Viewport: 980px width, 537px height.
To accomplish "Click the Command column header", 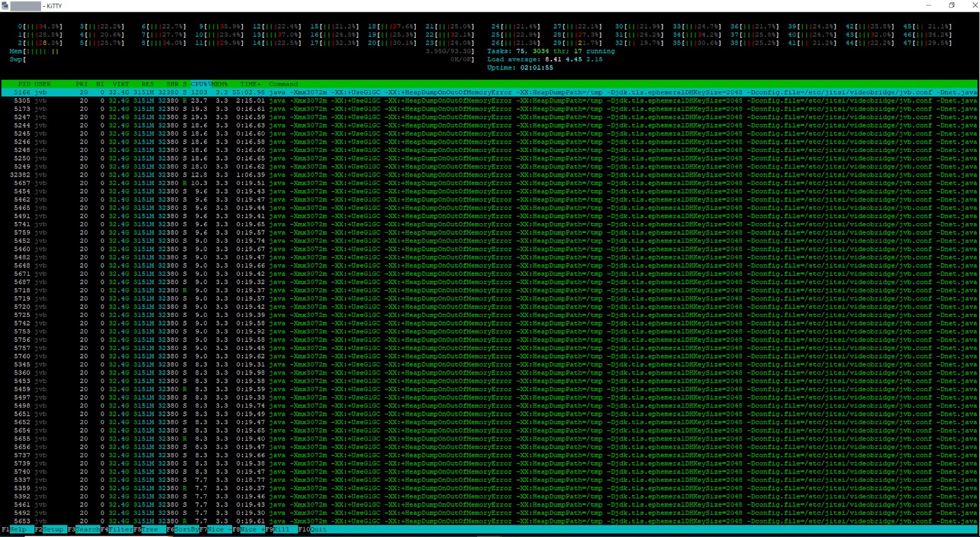I will pyautogui.click(x=283, y=84).
